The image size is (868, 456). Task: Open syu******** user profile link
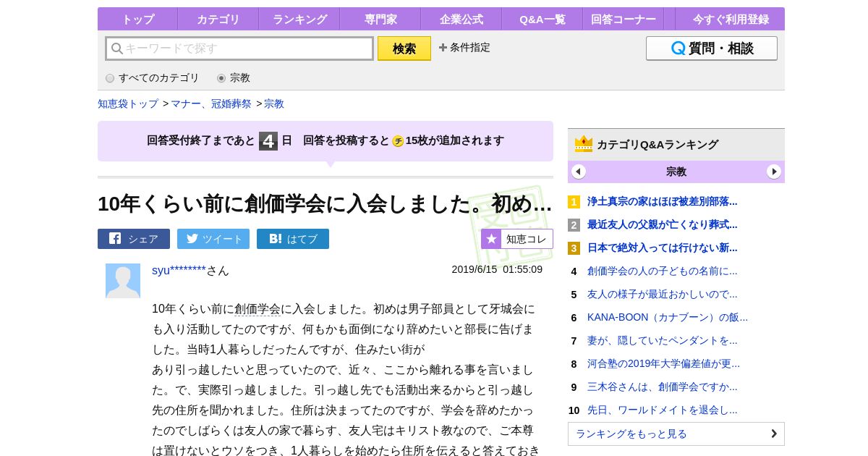click(179, 271)
